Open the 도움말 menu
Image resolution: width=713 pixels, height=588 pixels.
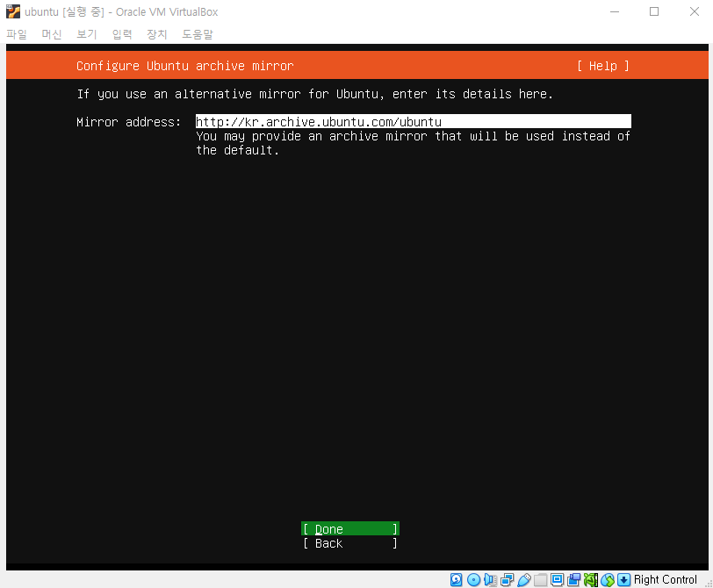[x=198, y=34]
